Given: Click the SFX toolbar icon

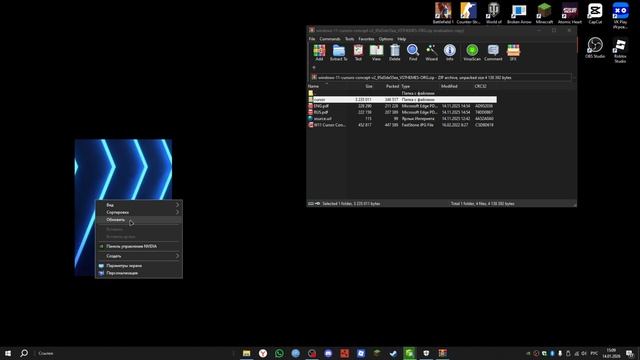Looking at the screenshot, I should pyautogui.click(x=513, y=52).
